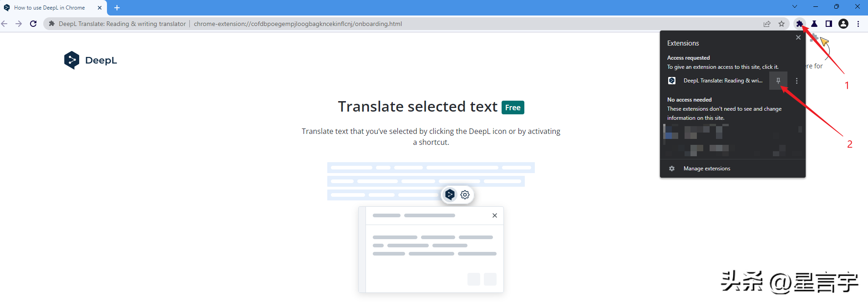Open the profile avatar menu
This screenshot has height=302, width=868.
click(x=843, y=24)
